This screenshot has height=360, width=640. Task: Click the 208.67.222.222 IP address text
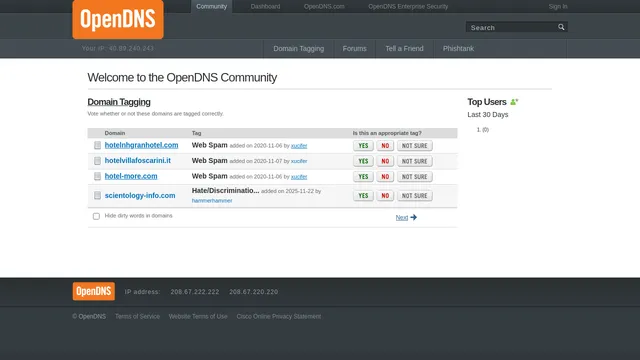[x=195, y=292]
